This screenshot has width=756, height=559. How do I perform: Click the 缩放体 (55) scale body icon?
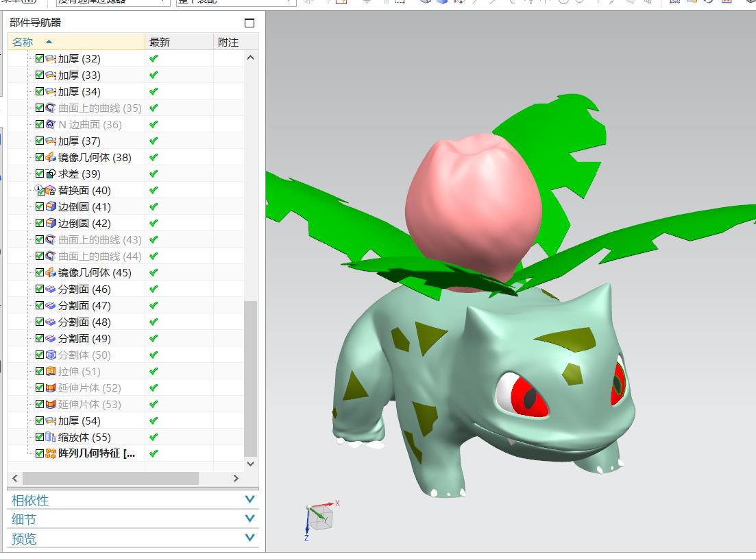[x=51, y=438]
